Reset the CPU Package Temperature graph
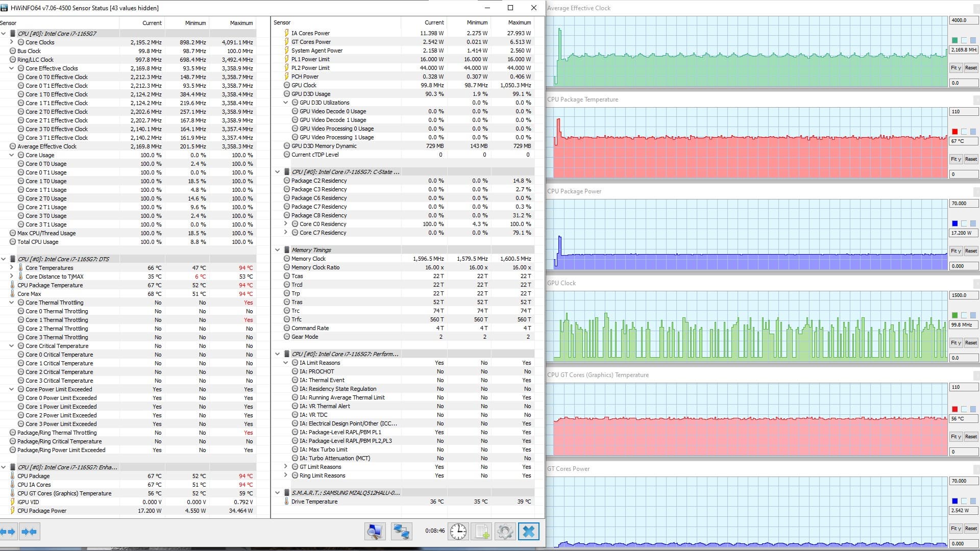This screenshot has height=551, width=980. pyautogui.click(x=971, y=159)
